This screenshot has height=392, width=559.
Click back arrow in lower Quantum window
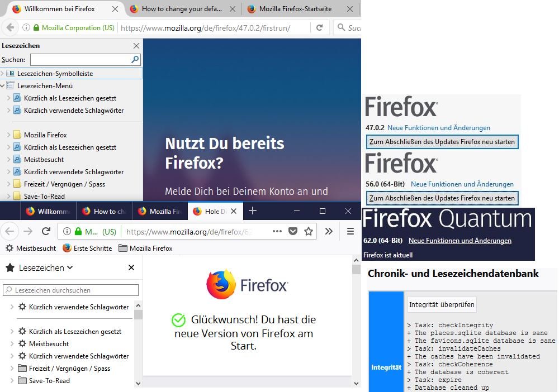[10, 231]
